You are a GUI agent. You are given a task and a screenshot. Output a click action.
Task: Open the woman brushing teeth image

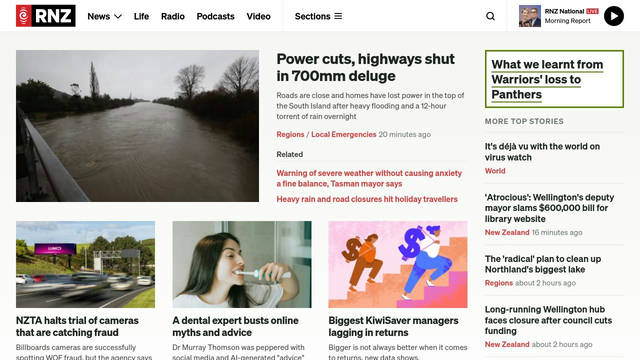coord(242,264)
